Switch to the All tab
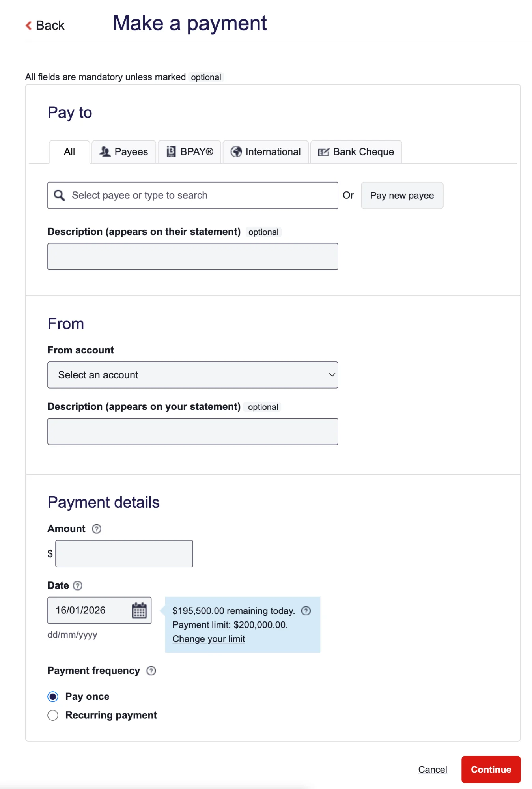 pos(69,151)
